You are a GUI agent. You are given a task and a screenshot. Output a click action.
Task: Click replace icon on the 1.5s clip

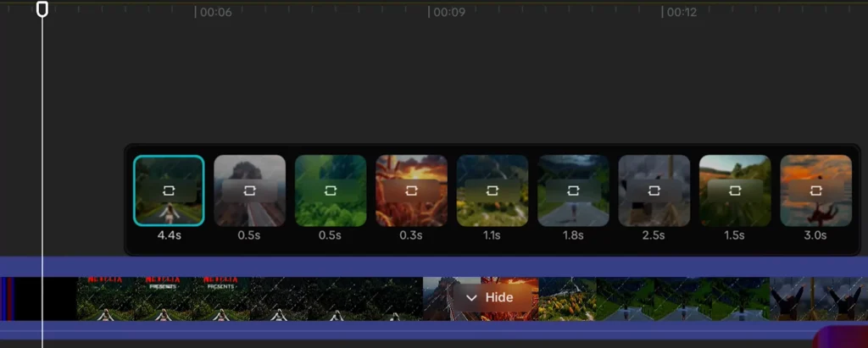735,191
